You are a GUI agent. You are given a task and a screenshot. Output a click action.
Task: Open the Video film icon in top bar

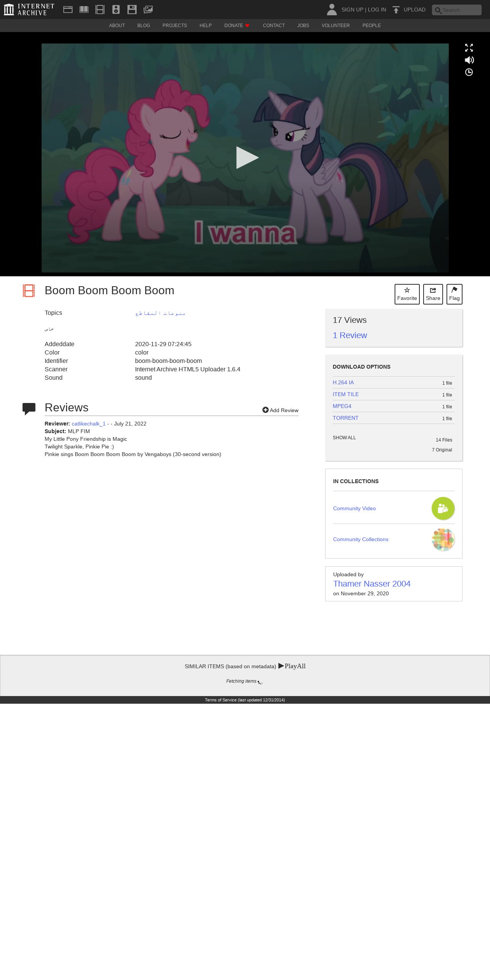pyautogui.click(x=100, y=10)
